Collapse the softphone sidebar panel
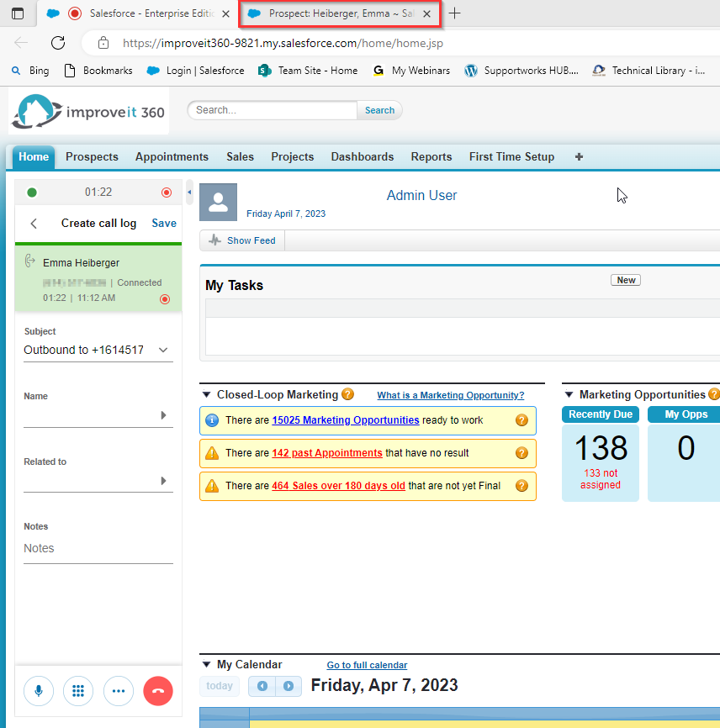Screen dimensions: 720x728 (189, 192)
